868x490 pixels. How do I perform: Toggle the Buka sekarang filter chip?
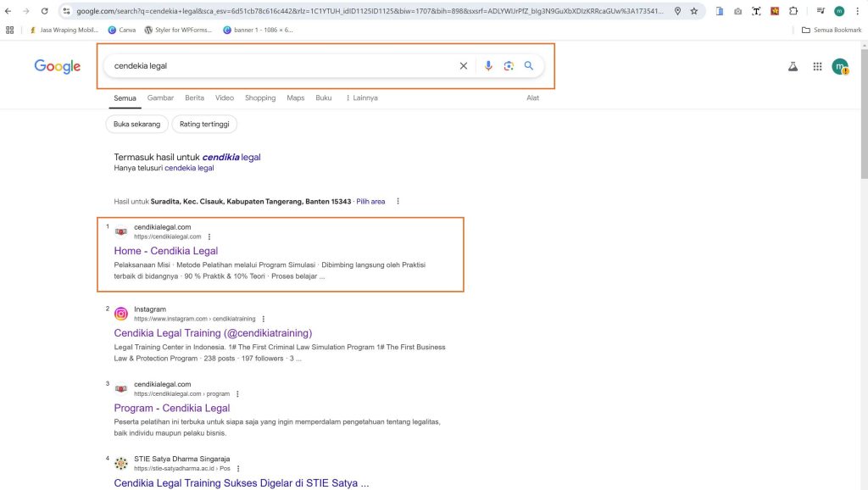point(136,124)
